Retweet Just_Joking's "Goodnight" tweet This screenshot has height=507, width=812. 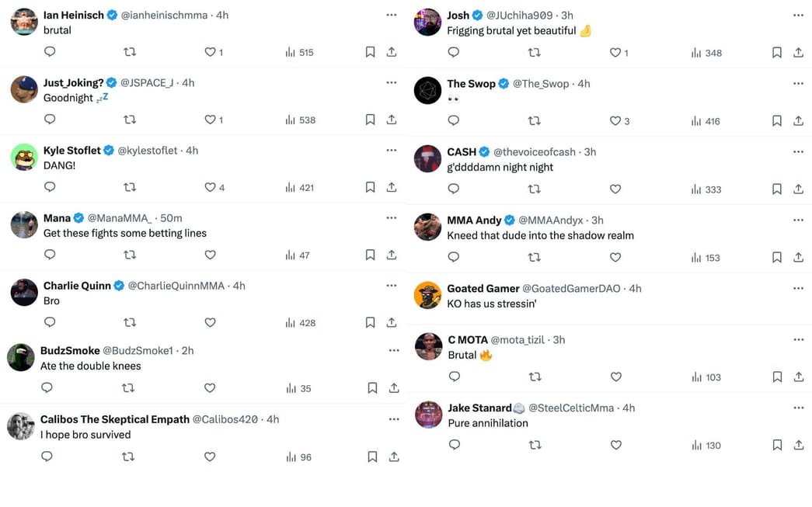point(130,120)
